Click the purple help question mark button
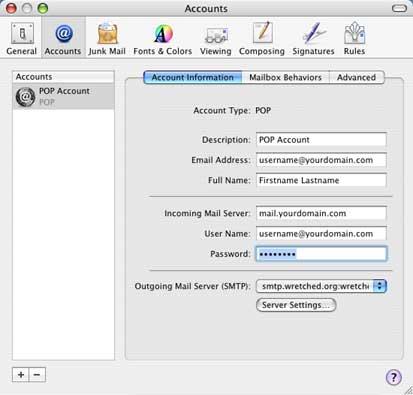This screenshot has height=395, width=413. coord(394,377)
